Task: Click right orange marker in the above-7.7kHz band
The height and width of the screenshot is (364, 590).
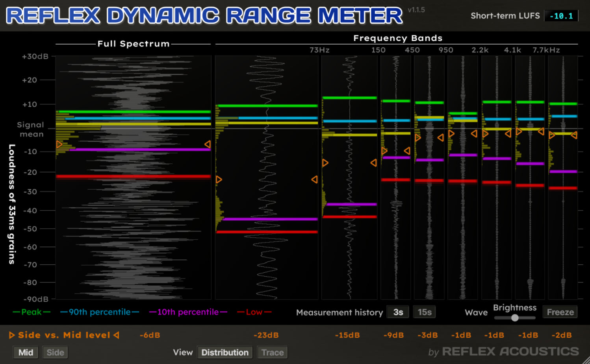Action: click(x=574, y=135)
